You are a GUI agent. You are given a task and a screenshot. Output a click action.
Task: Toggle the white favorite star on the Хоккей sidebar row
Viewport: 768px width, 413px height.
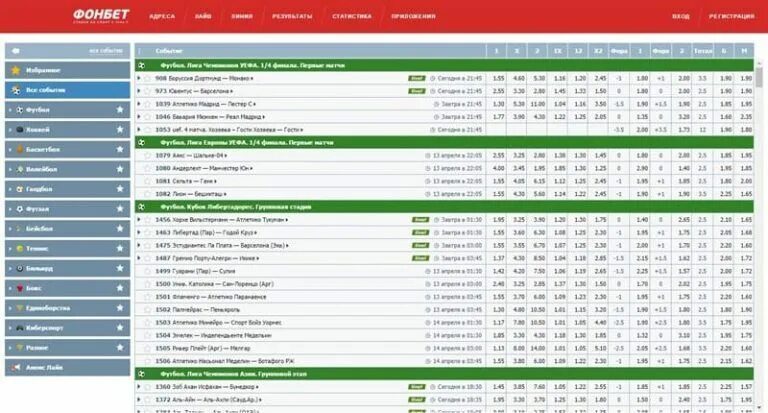[x=120, y=129]
